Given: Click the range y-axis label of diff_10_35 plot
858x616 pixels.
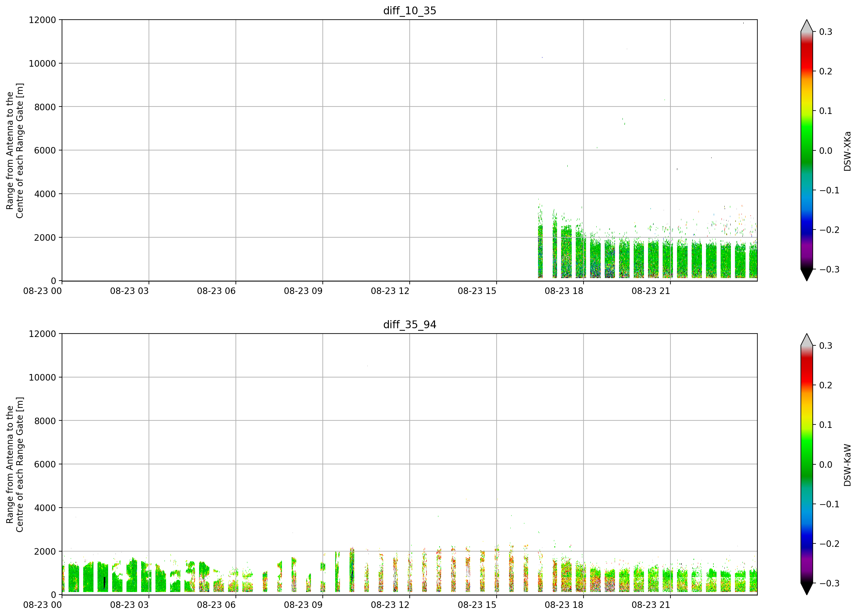Looking at the screenshot, I should pos(15,150).
